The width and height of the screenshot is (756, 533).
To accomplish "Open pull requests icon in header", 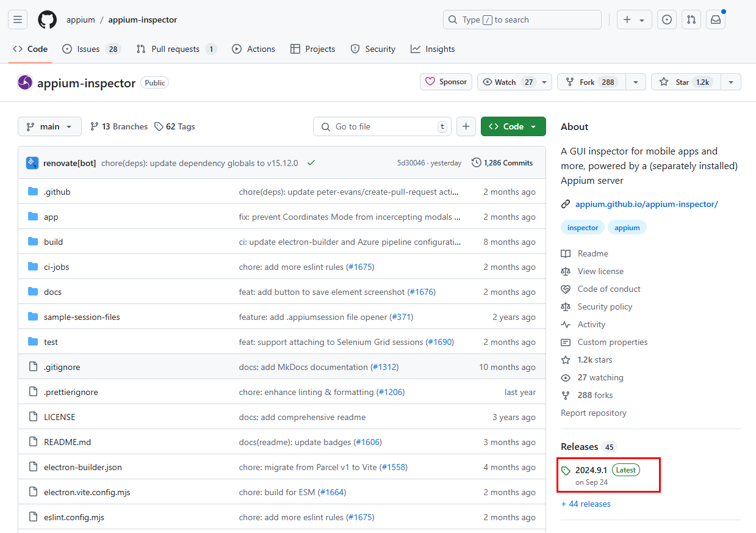I will click(691, 20).
